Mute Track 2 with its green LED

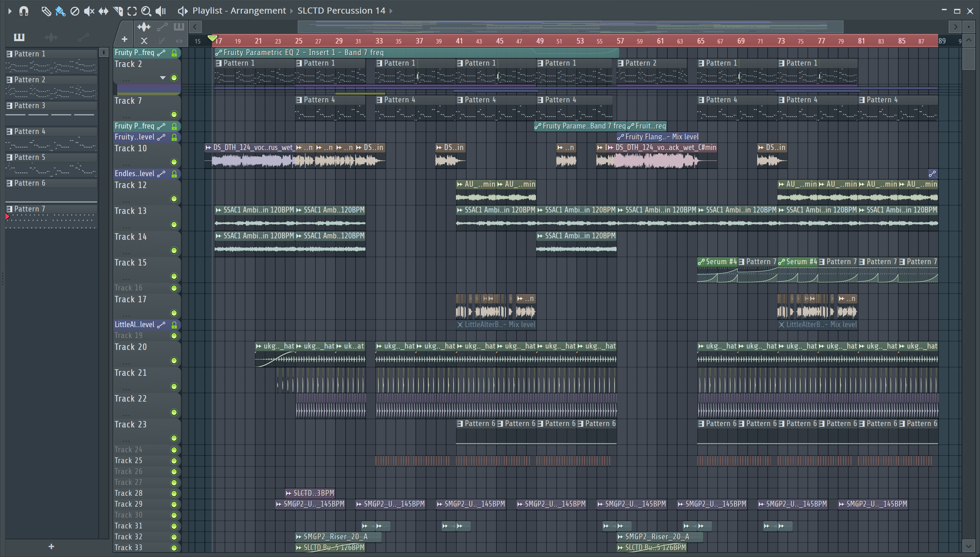pyautogui.click(x=174, y=78)
